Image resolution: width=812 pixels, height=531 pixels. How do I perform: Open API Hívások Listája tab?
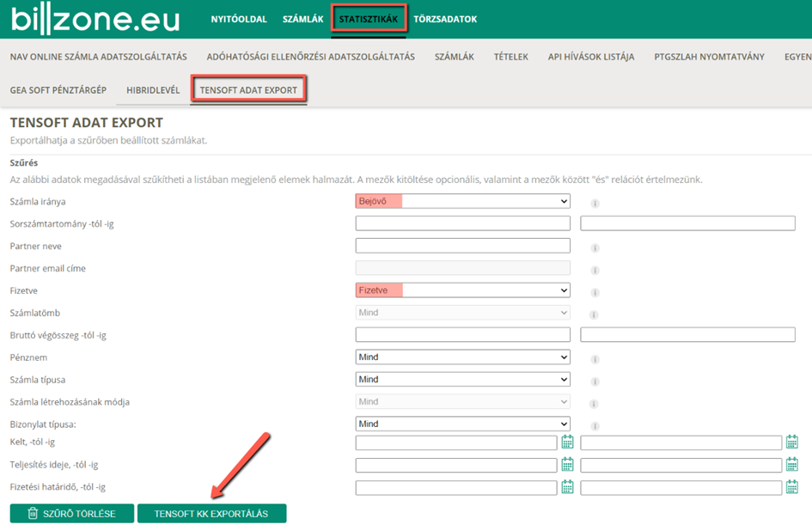pos(591,57)
